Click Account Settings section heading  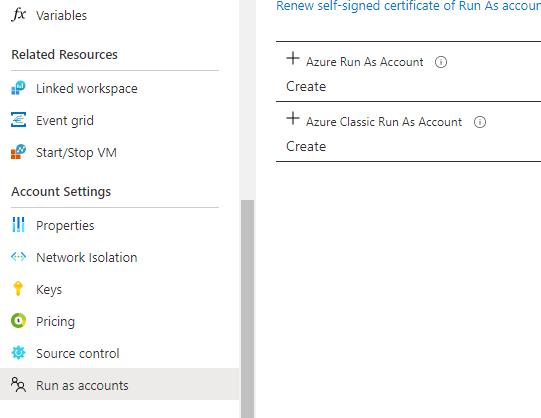tap(61, 192)
